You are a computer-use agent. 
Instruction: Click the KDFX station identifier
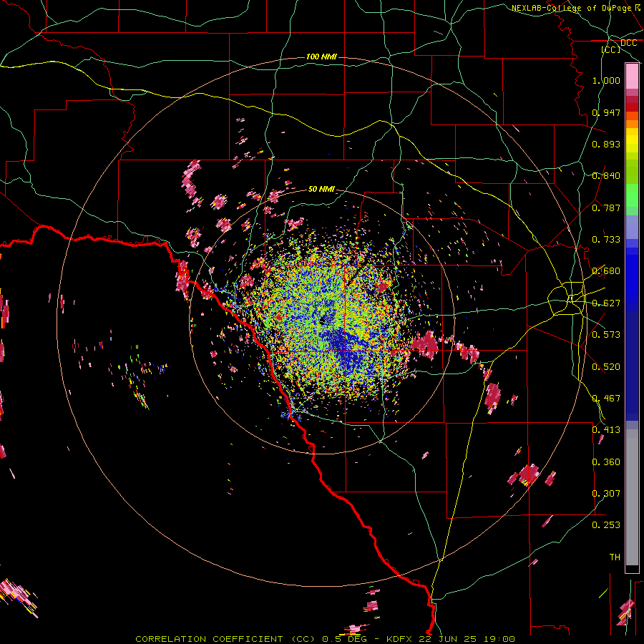tap(401, 639)
